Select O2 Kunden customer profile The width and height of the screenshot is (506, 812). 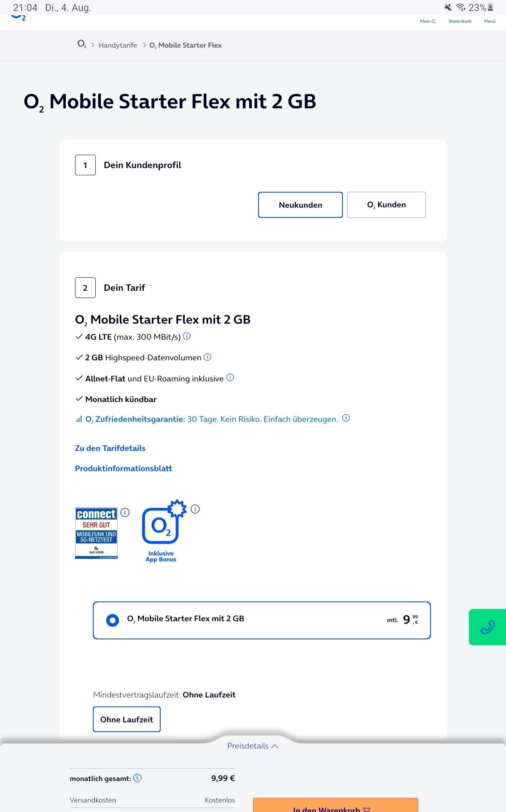click(x=386, y=205)
